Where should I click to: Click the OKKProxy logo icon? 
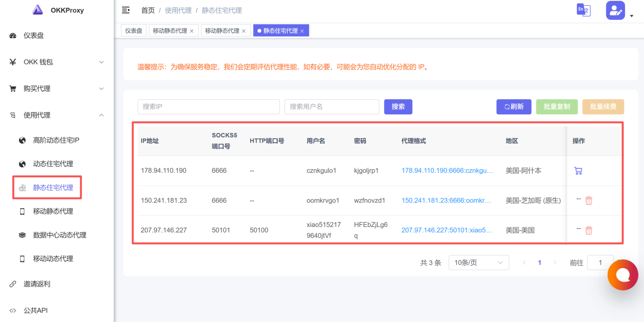[38, 10]
